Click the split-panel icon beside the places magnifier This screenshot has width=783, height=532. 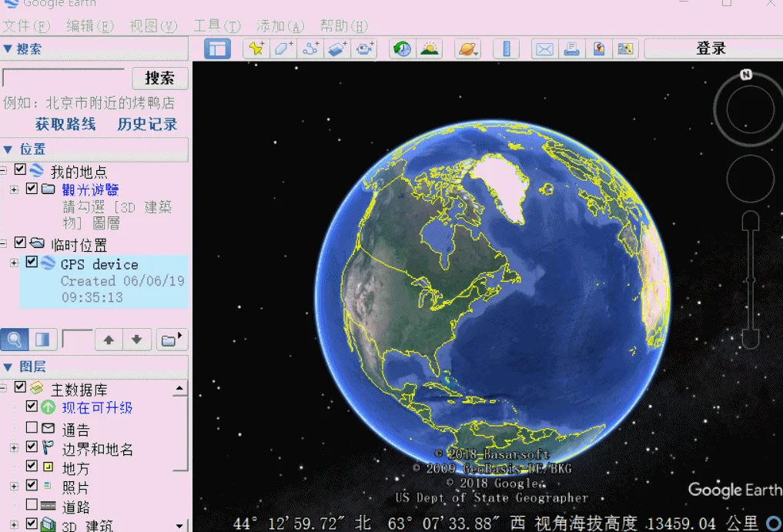(42, 340)
